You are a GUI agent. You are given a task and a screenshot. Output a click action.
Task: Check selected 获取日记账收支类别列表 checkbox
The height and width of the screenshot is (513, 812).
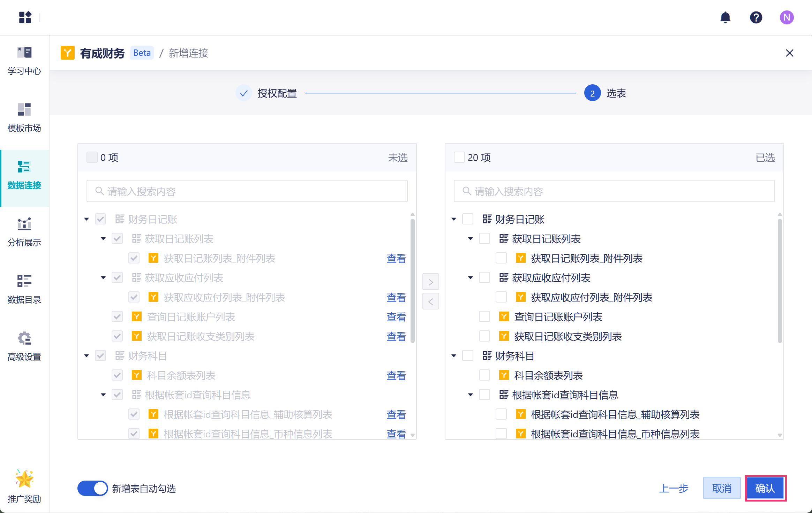coord(484,336)
